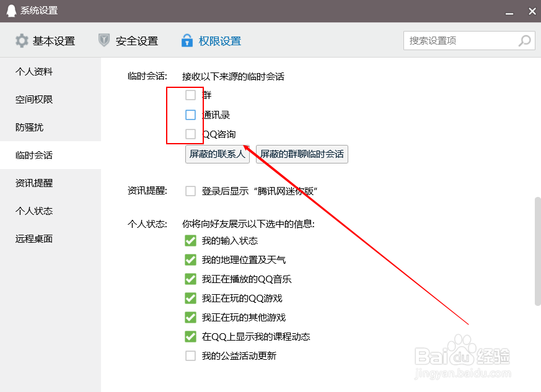Check the 登录后显示腾讯网迷你版 option
541x392 pixels.
click(x=190, y=191)
